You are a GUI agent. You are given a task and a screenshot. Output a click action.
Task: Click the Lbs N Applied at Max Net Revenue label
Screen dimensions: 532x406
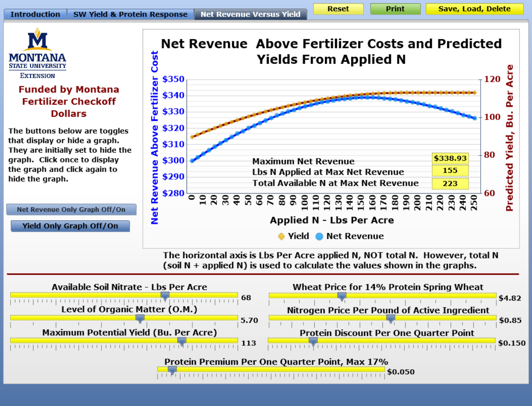tap(328, 172)
